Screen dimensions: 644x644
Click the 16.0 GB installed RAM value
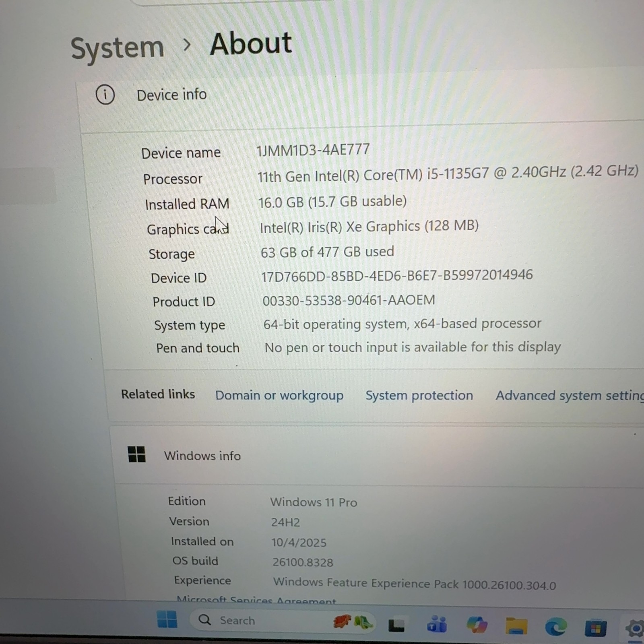[x=332, y=201]
